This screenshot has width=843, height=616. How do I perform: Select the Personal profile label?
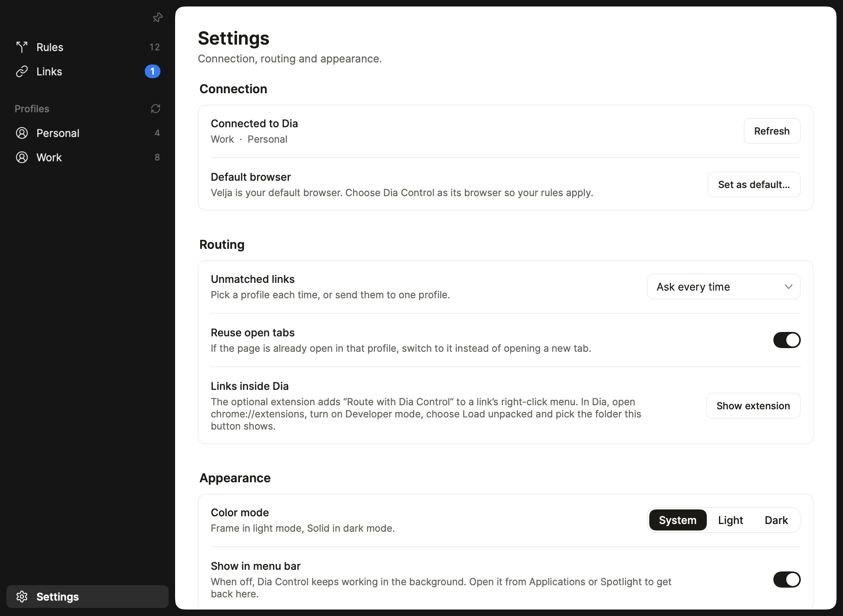(x=58, y=133)
